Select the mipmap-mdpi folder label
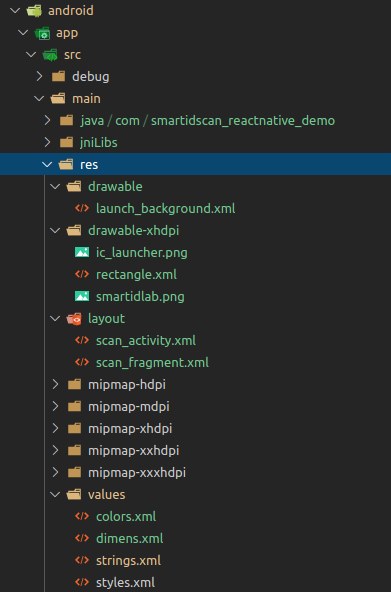Screen dimensions: 391x592 (129, 407)
